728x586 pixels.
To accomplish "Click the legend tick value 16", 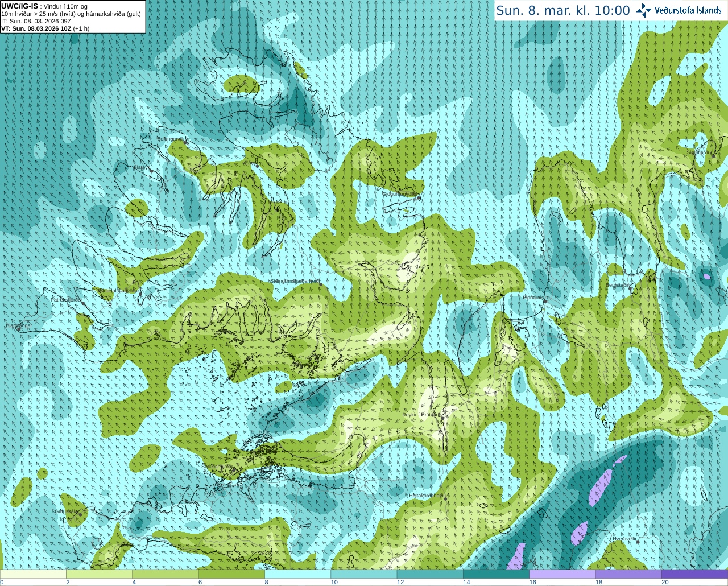I will click(532, 582).
